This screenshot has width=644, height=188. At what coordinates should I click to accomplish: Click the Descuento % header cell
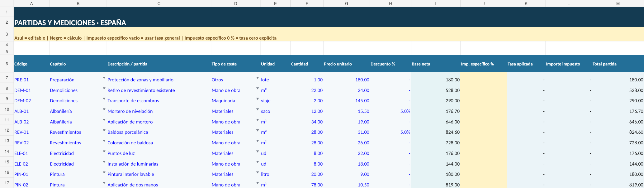pos(391,64)
